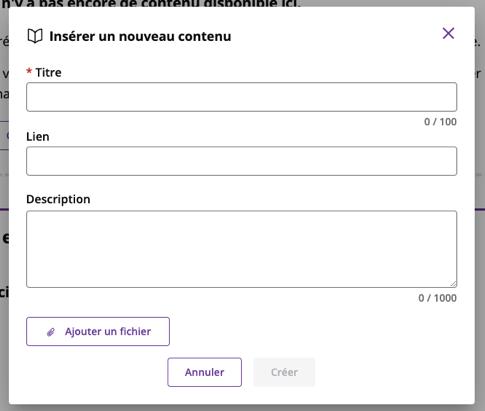Grab the resize handle of Description textarea
The image size is (485, 411).
(453, 284)
